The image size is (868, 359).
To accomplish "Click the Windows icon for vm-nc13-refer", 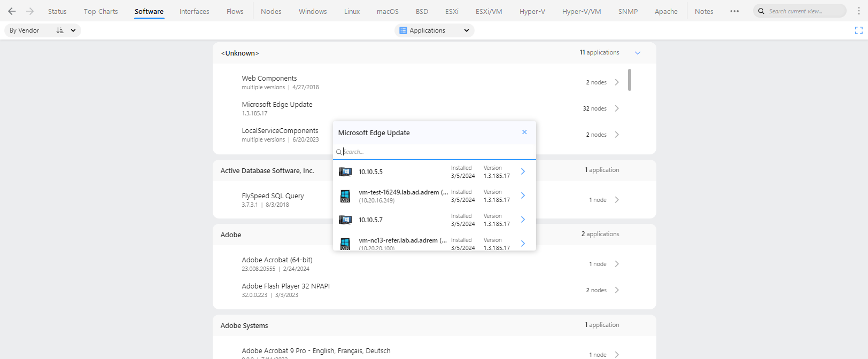I will point(345,244).
